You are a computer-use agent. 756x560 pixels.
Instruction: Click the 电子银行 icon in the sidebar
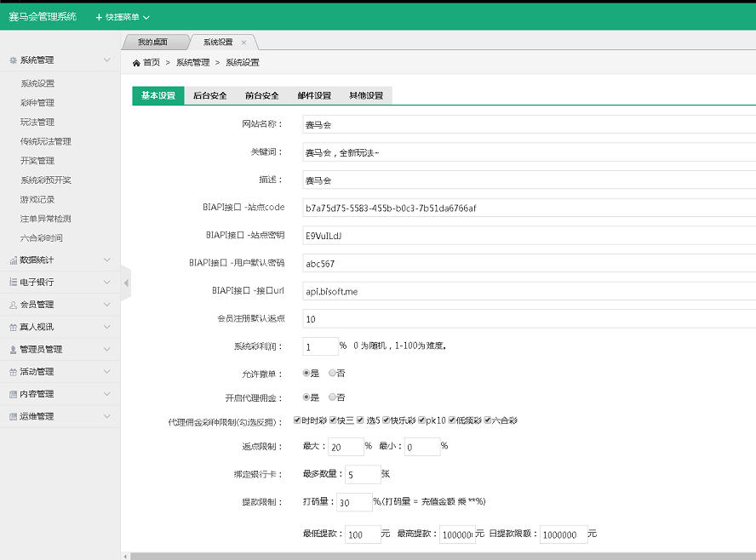(x=14, y=282)
